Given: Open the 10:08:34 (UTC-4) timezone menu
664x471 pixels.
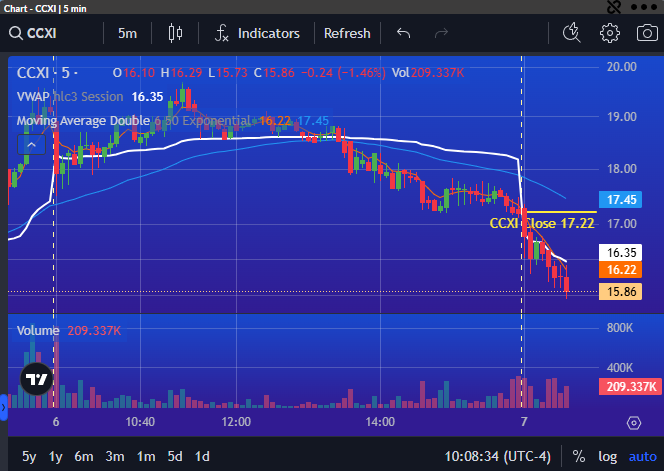Looking at the screenshot, I should pyautogui.click(x=498, y=456).
